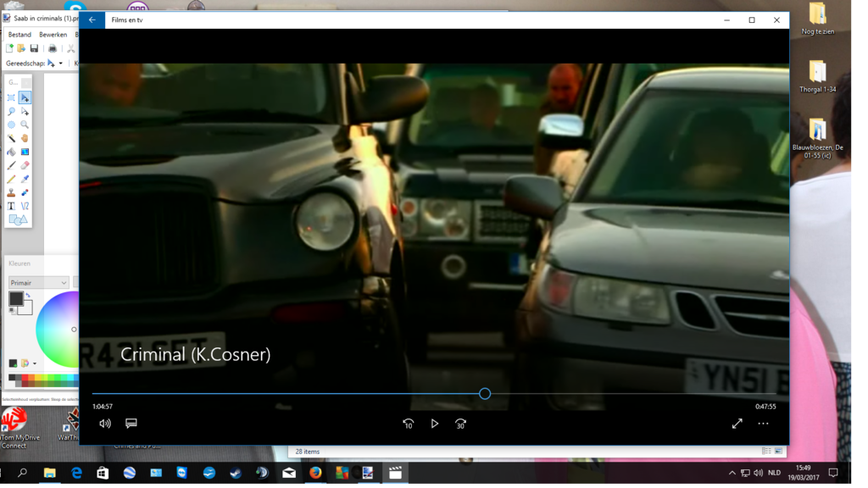Screen dimensions: 868x488
Task: Select the Zoom magnifier tool
Action: tap(25, 125)
